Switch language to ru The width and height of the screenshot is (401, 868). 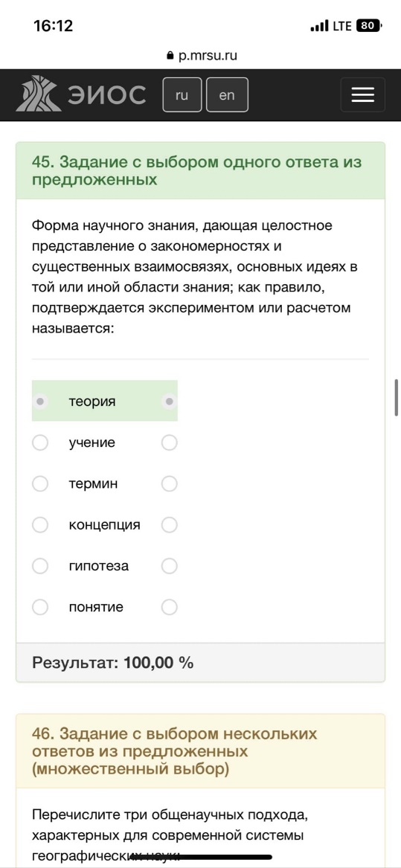(182, 95)
